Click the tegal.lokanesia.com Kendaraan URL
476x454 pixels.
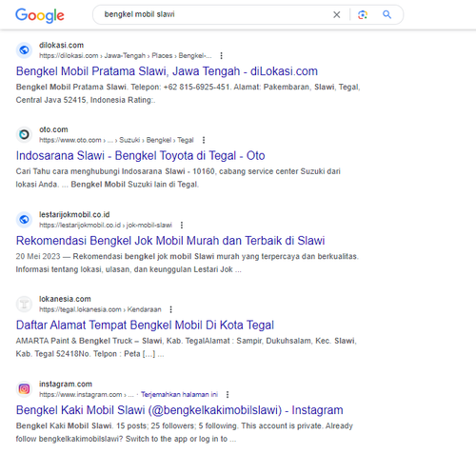[x=100, y=309]
